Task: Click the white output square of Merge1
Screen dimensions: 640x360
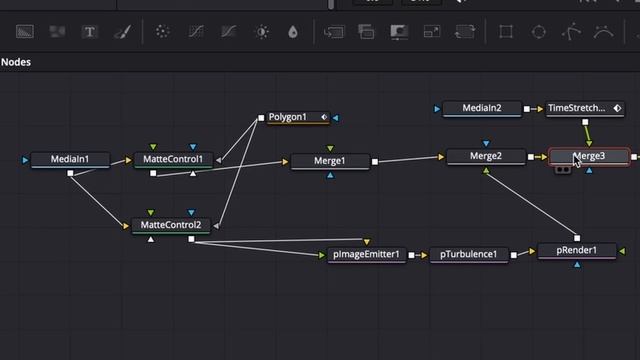Action: click(x=375, y=162)
